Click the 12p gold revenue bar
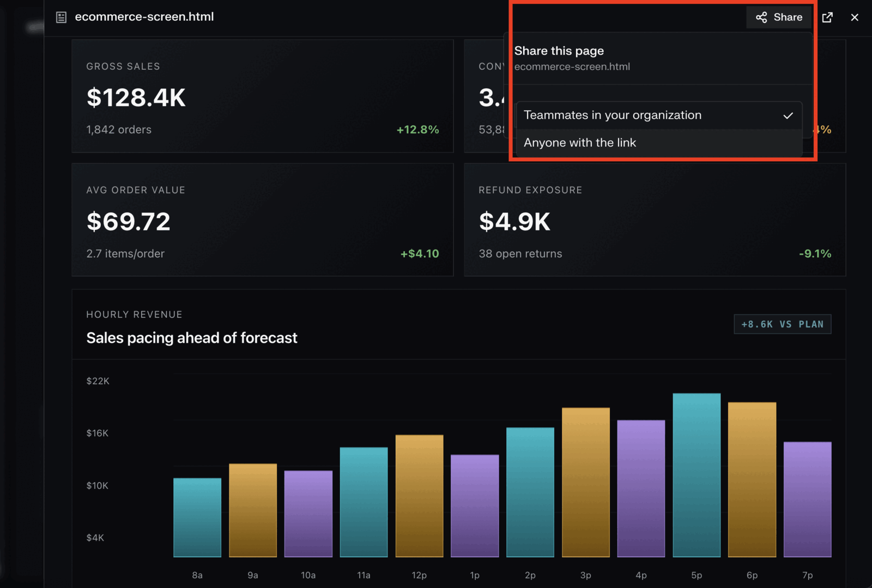872x588 pixels. pyautogui.click(x=419, y=496)
